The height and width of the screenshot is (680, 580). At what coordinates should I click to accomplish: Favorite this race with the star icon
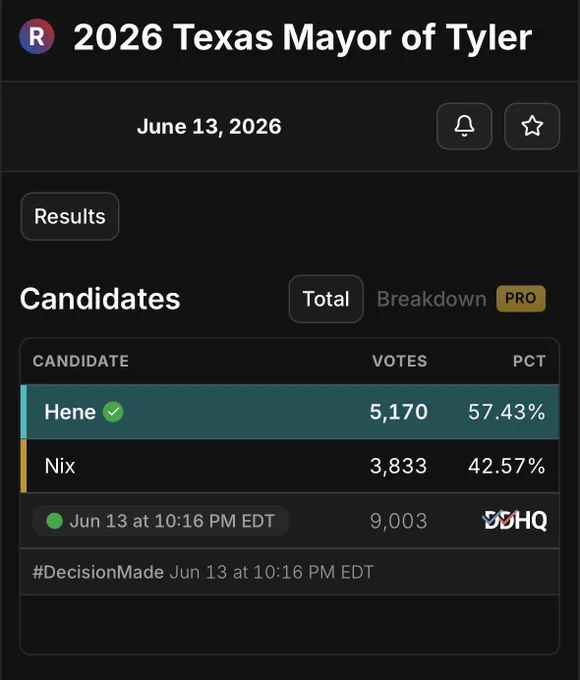click(532, 126)
